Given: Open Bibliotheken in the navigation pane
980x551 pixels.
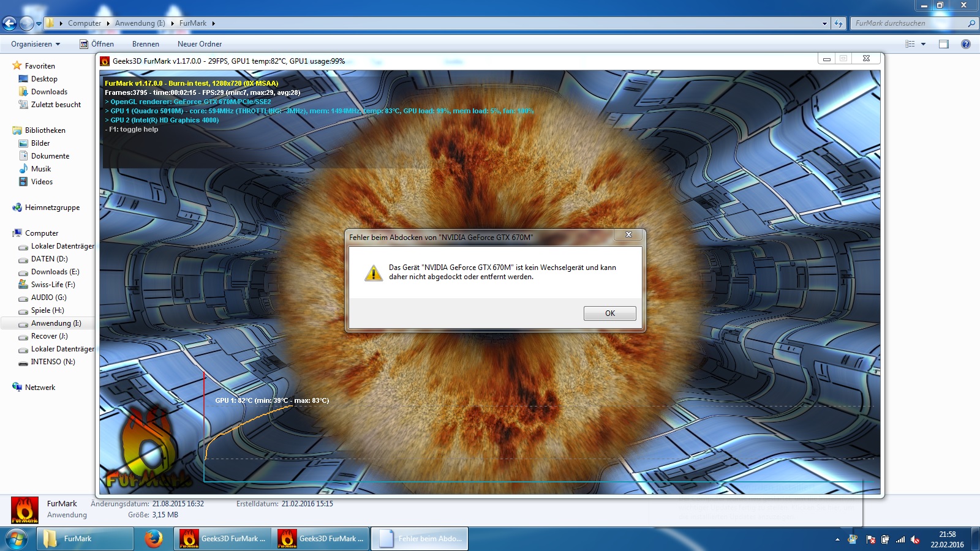Looking at the screenshot, I should [x=45, y=130].
